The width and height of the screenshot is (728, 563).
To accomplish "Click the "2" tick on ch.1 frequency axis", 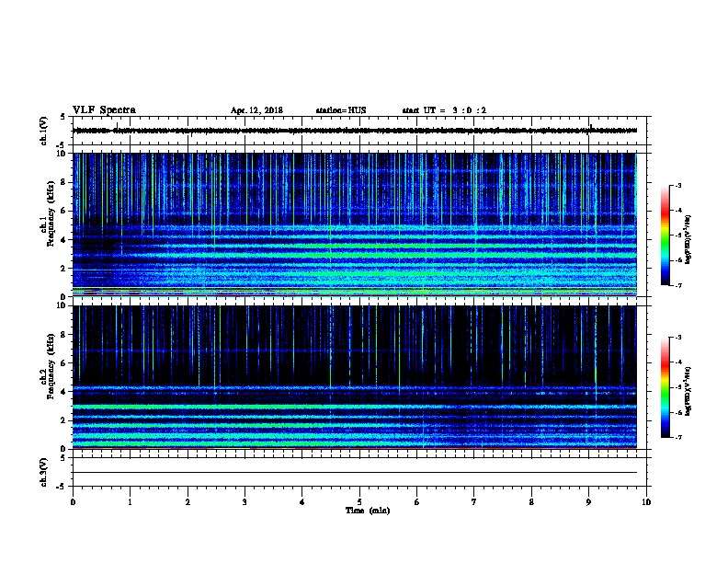I will tap(65, 269).
